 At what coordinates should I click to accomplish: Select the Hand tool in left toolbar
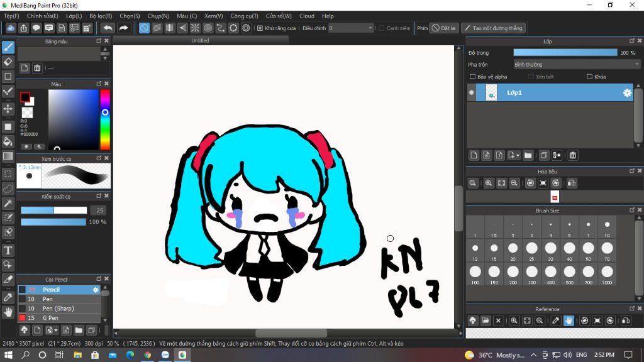click(8, 312)
